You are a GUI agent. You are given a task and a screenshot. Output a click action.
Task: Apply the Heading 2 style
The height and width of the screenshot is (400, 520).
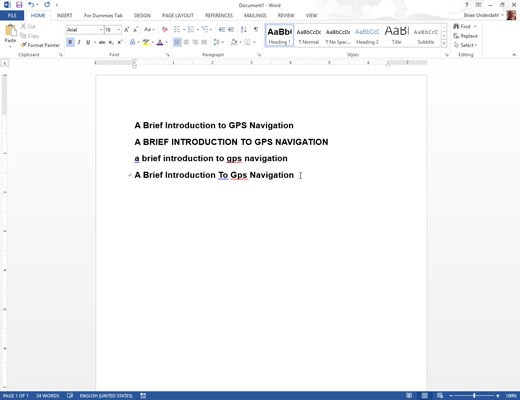click(367, 35)
